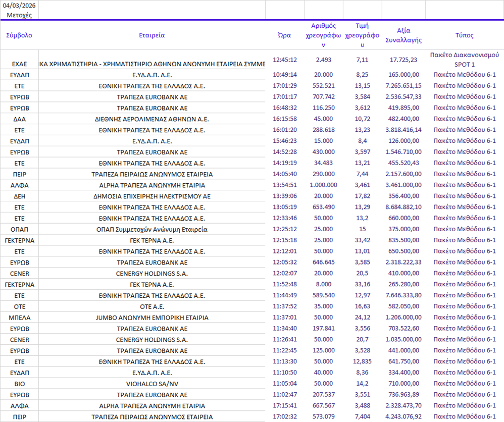Select the VIOHALCO SA/NV cell
504x422 pixels.
152,384
